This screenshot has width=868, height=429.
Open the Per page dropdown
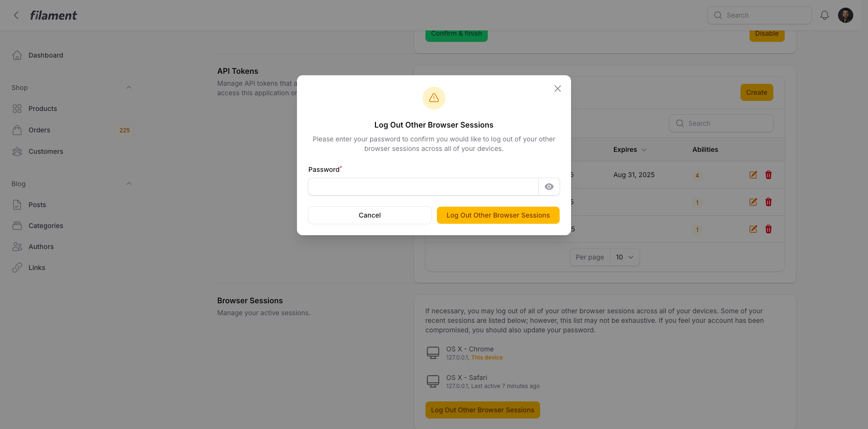coord(624,257)
